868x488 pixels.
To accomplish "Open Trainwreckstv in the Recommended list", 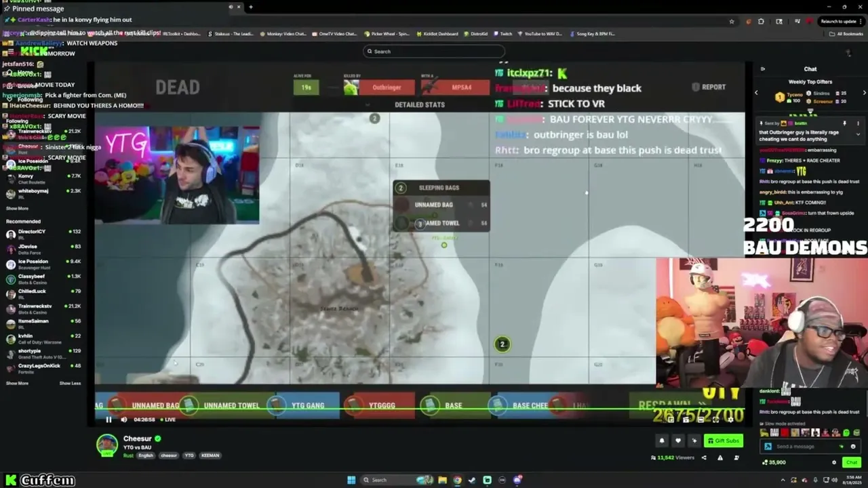I will click(x=43, y=309).
